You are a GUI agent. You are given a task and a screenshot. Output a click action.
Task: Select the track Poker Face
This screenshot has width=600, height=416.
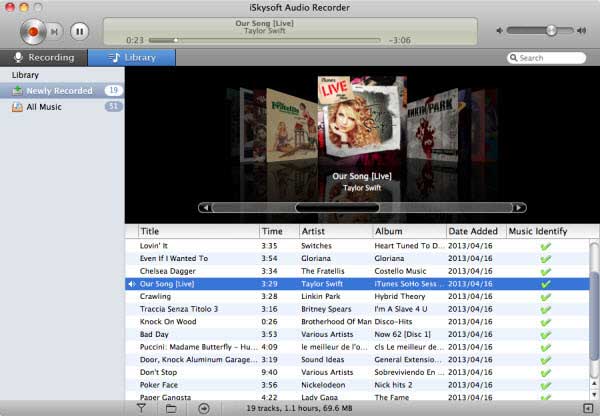tap(357, 385)
